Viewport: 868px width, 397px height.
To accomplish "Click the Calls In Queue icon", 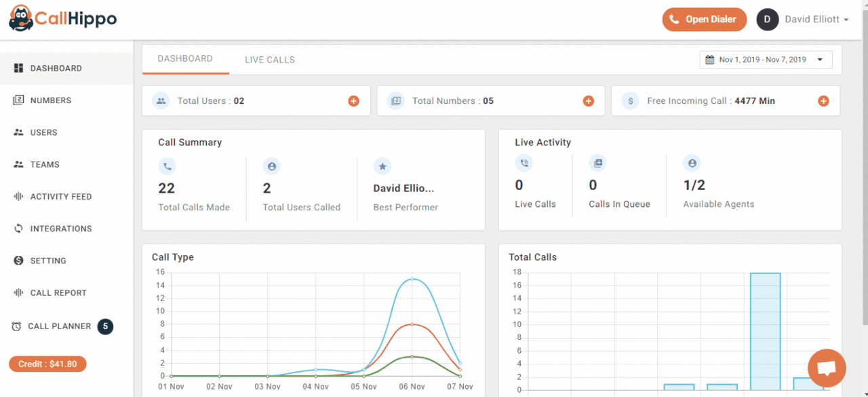I will (597, 163).
